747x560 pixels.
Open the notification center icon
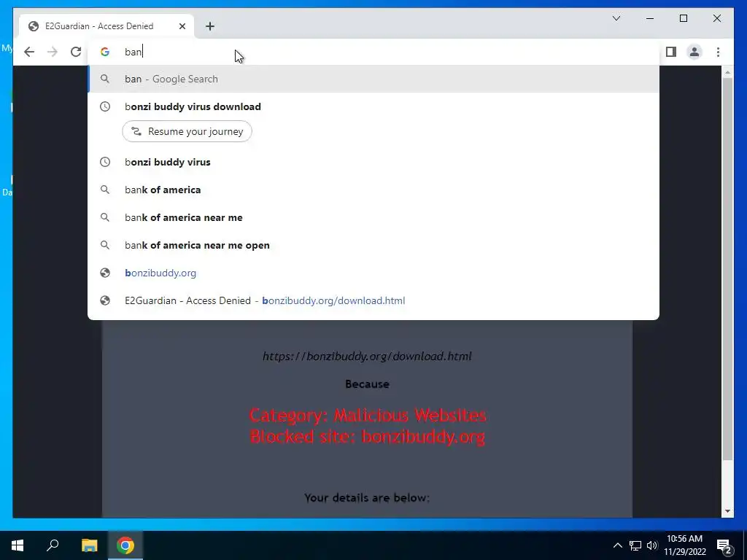(724, 545)
